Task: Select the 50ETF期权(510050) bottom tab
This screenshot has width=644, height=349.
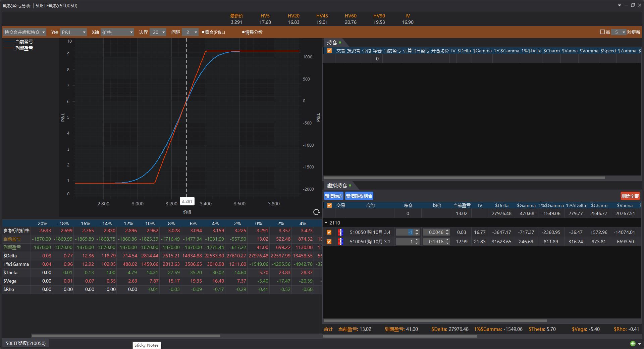Action: pyautogui.click(x=25, y=343)
